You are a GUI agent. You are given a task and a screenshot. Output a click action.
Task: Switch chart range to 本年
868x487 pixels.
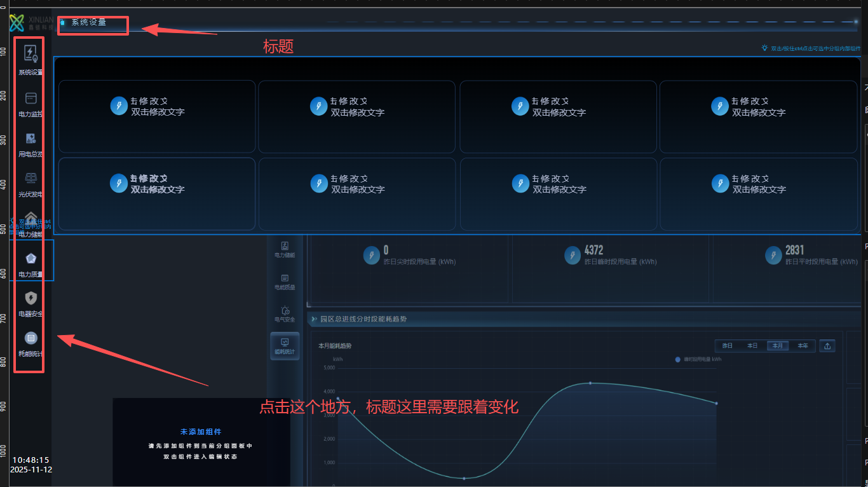803,346
